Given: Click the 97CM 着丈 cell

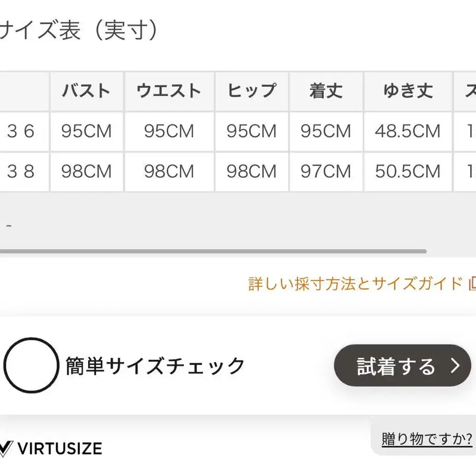Looking at the screenshot, I should click(x=326, y=171).
